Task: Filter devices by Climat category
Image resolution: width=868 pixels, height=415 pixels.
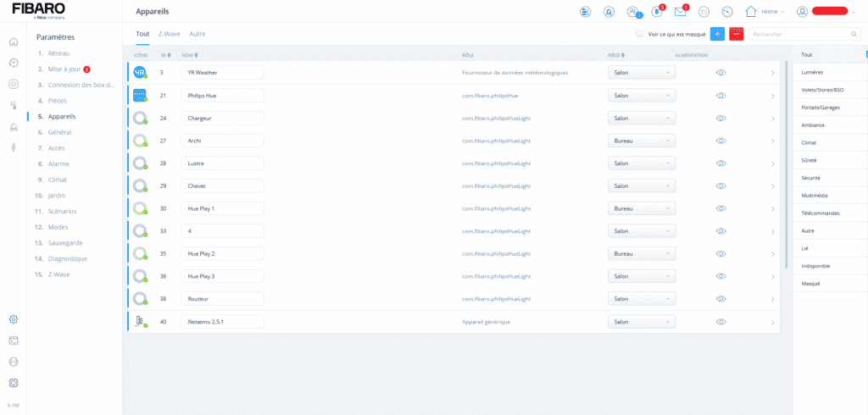Action: (x=809, y=143)
